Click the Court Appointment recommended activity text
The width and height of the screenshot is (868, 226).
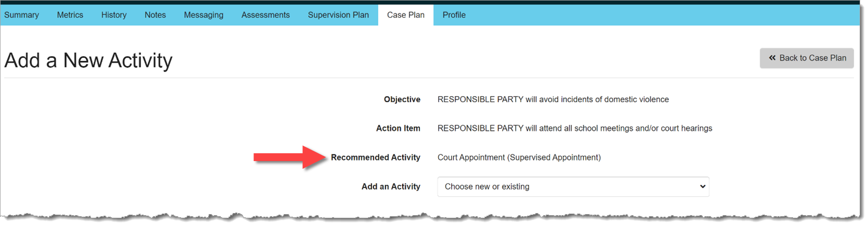(519, 157)
